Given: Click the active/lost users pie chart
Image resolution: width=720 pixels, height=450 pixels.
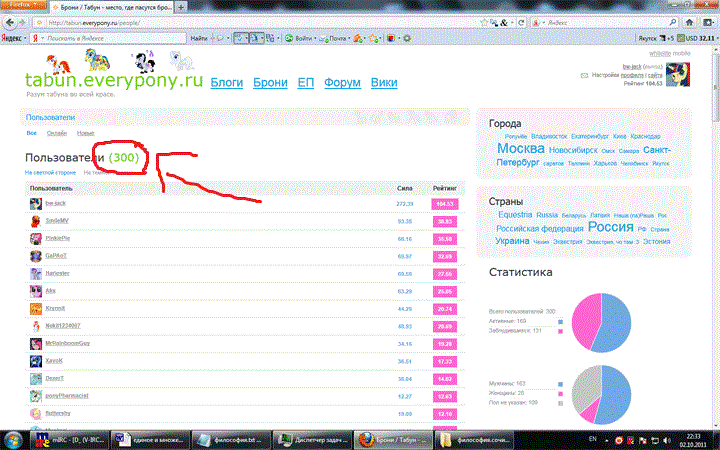Looking at the screenshot, I should click(601, 323).
